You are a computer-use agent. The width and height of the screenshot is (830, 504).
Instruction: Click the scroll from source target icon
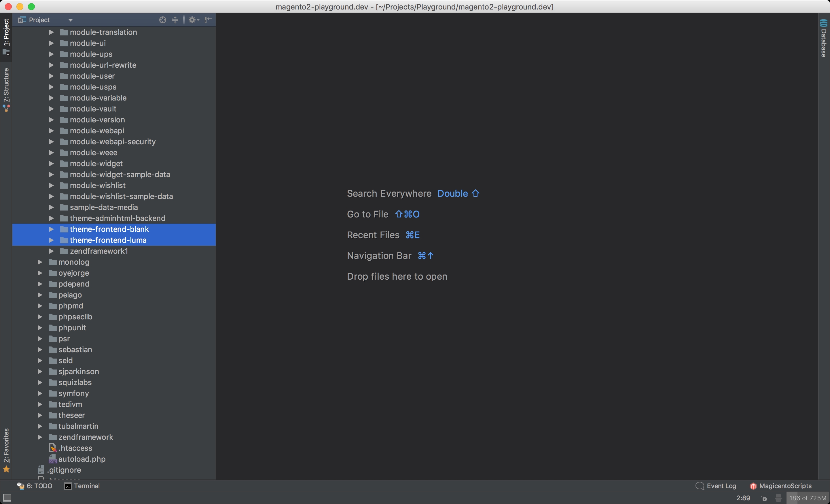point(163,20)
